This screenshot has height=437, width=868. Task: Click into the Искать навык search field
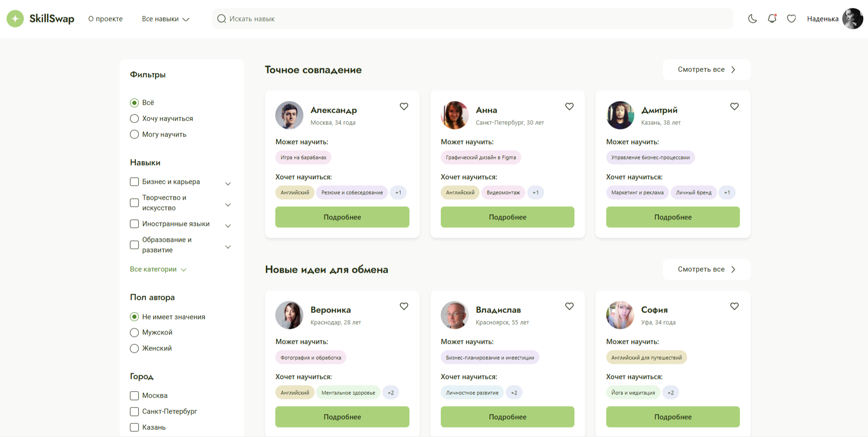pyautogui.click(x=473, y=19)
